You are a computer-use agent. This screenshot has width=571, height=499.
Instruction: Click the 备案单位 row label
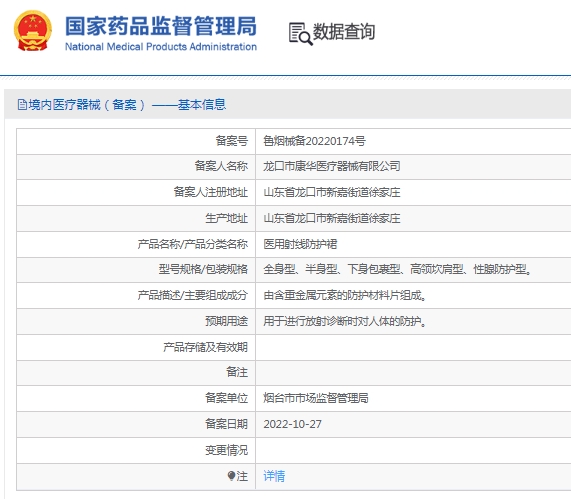[227, 398]
